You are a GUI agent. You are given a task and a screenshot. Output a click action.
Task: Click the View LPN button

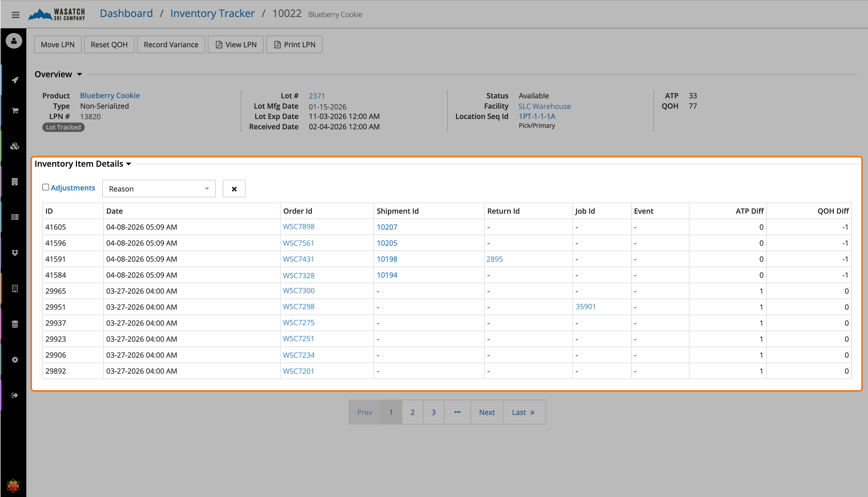236,44
